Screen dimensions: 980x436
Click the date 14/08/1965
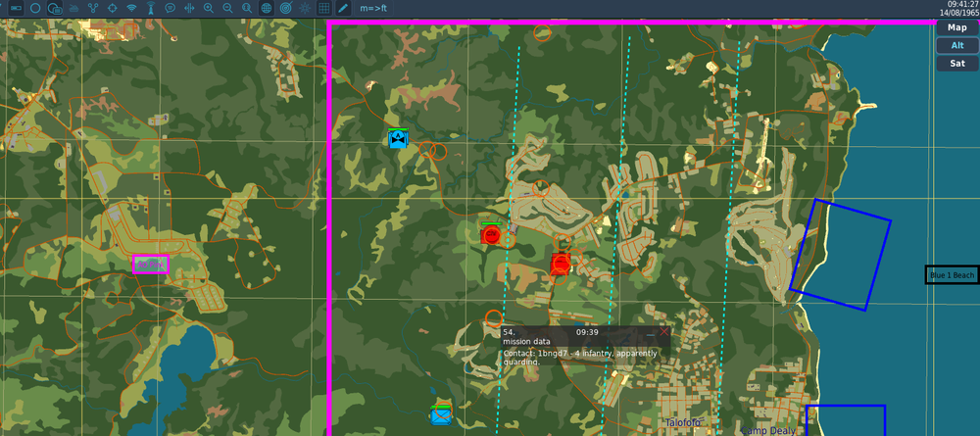(x=959, y=13)
